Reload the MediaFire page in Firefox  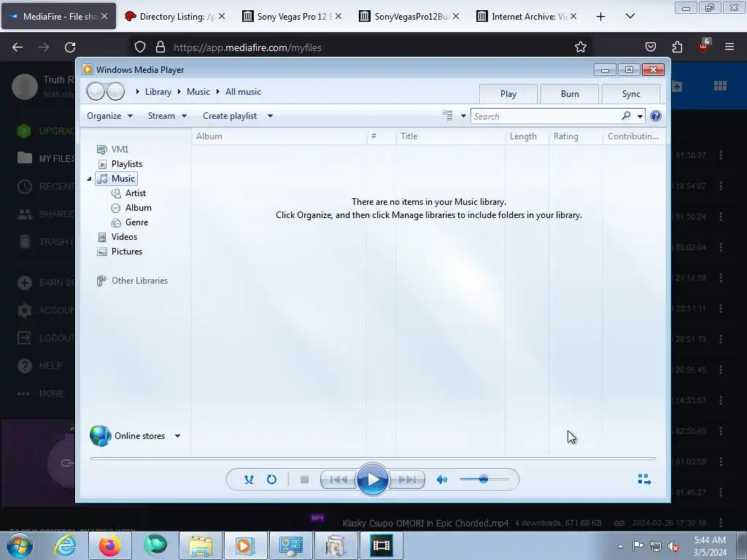click(70, 47)
